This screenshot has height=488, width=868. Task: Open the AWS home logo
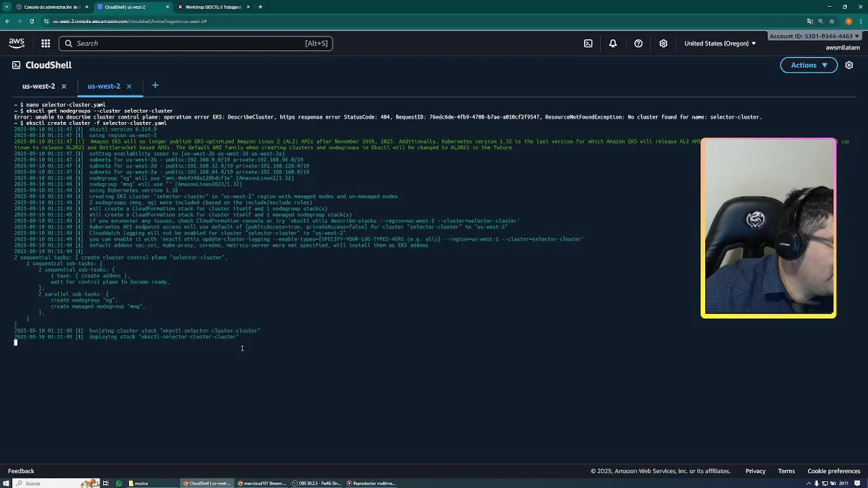click(17, 43)
